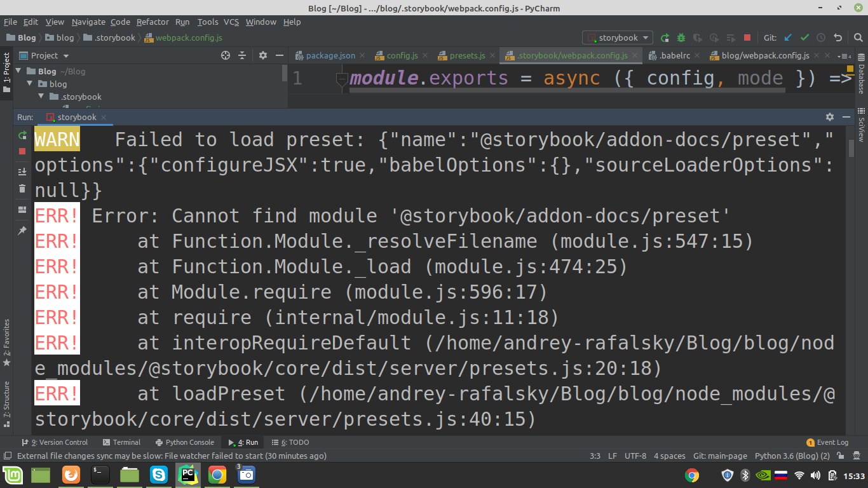
Task: Click Scroll to End icon in Run panel
Action: click(x=22, y=172)
